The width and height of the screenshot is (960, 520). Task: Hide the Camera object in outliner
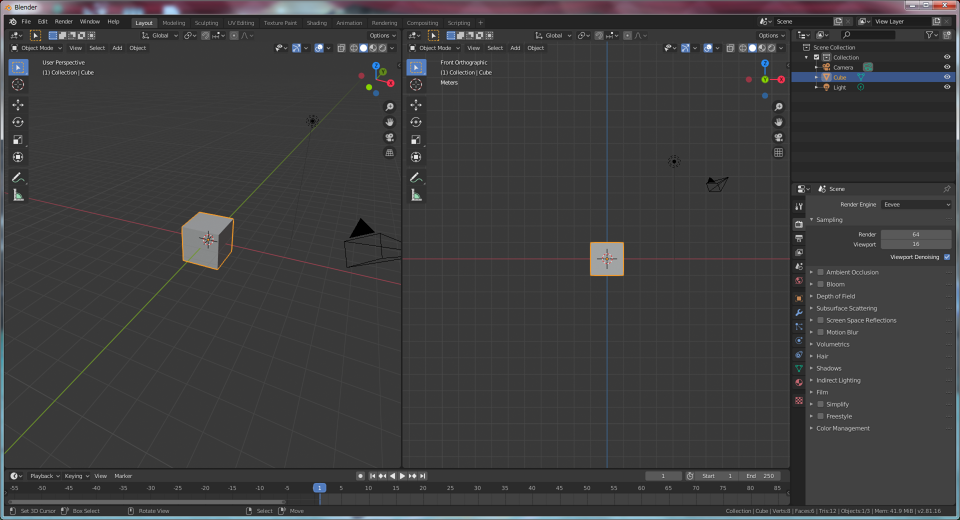point(947,67)
